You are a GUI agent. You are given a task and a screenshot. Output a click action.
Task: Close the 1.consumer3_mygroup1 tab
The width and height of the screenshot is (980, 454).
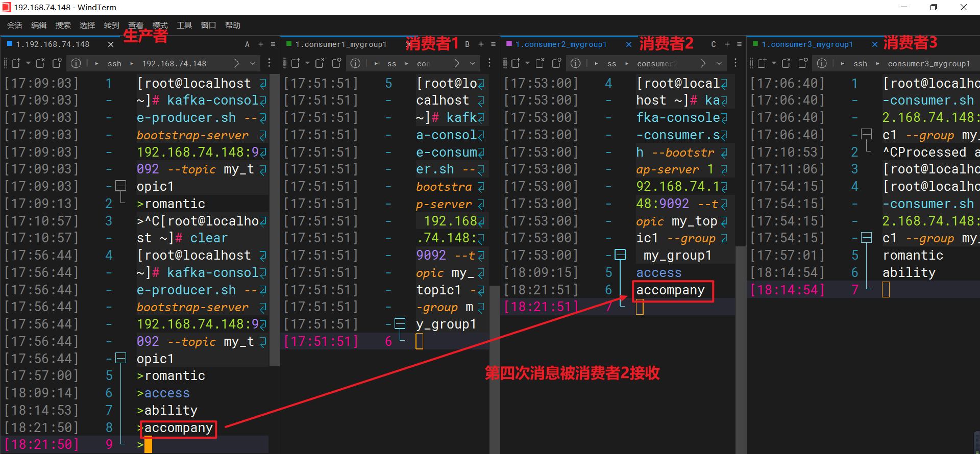(875, 44)
